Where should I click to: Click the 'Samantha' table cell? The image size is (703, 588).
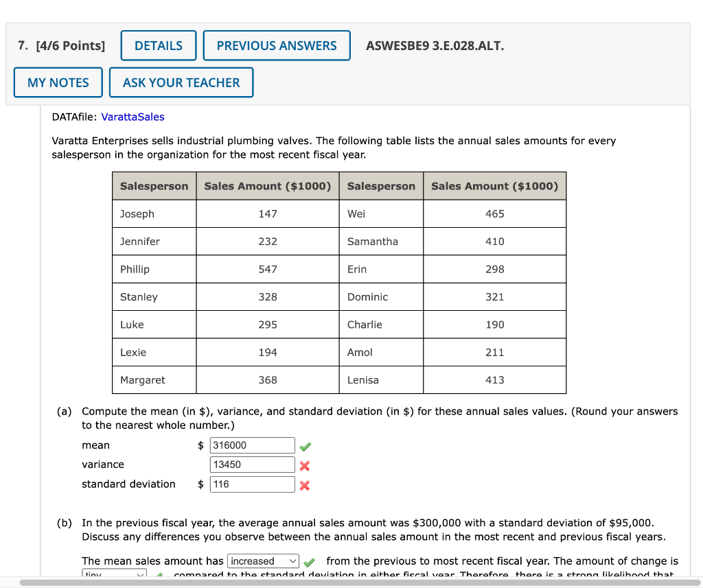point(381,242)
